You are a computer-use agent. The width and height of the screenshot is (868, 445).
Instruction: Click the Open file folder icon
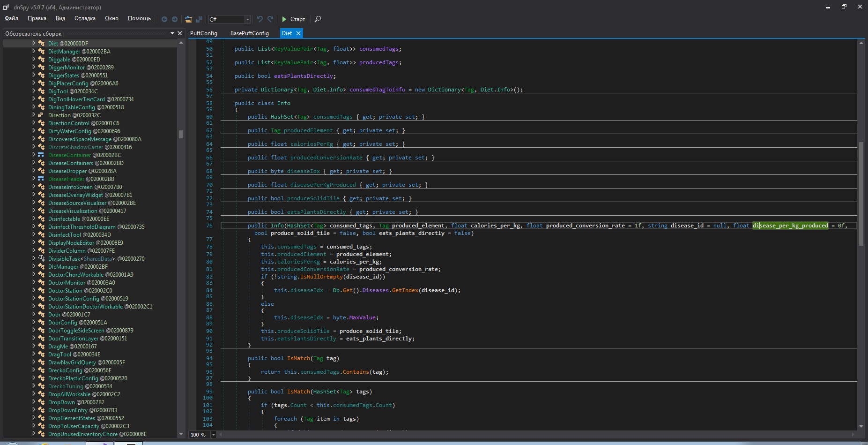point(188,19)
